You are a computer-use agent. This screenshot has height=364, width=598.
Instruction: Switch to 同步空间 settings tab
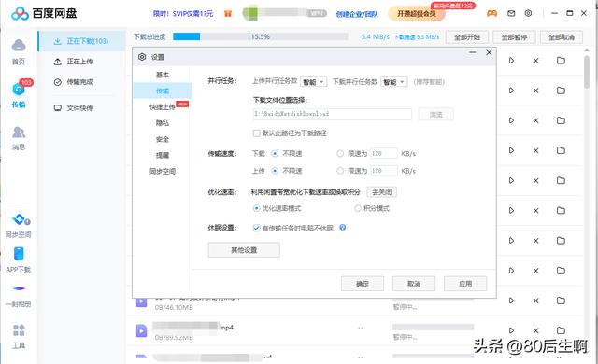click(x=162, y=172)
